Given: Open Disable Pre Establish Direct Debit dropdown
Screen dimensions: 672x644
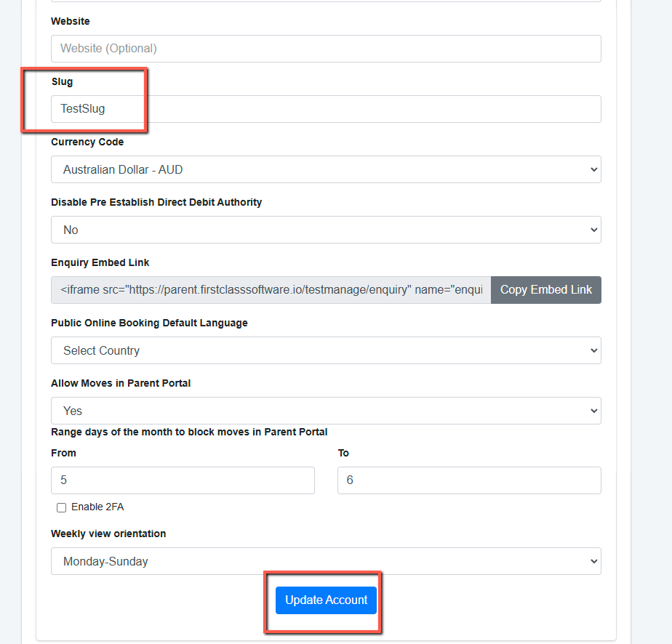Looking at the screenshot, I should [x=326, y=230].
